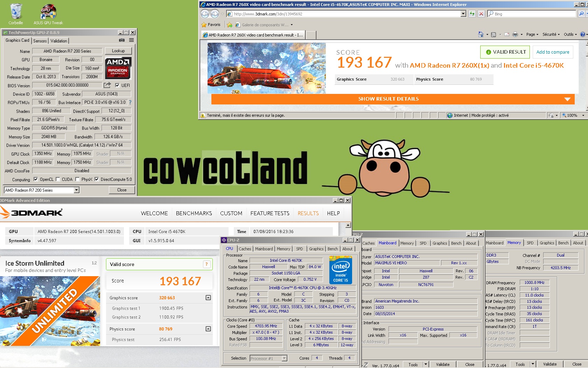Open the GPU-Z hamburger menu

132,40
